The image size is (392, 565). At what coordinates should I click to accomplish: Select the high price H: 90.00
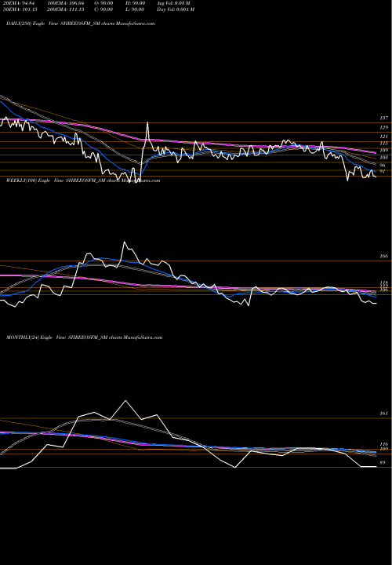pos(136,3)
